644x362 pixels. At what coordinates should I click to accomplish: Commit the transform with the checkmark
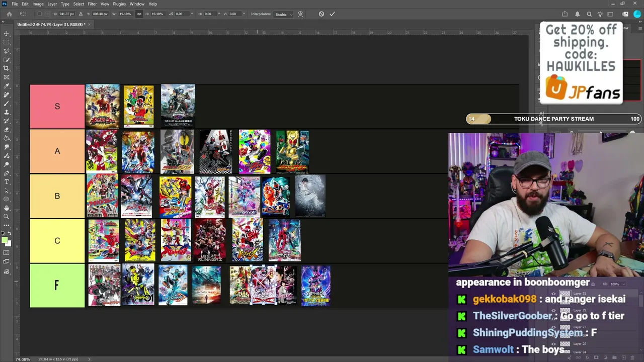click(332, 14)
